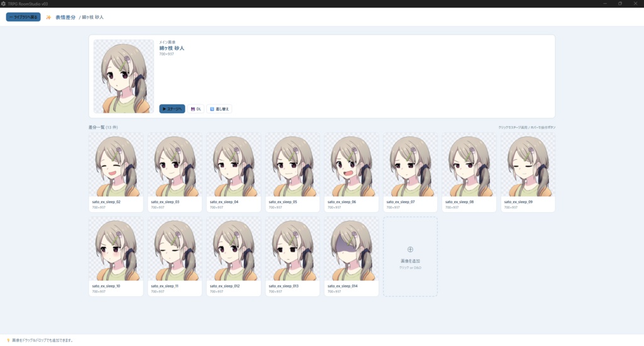Send the main image to stage with ステージへ

172,109
